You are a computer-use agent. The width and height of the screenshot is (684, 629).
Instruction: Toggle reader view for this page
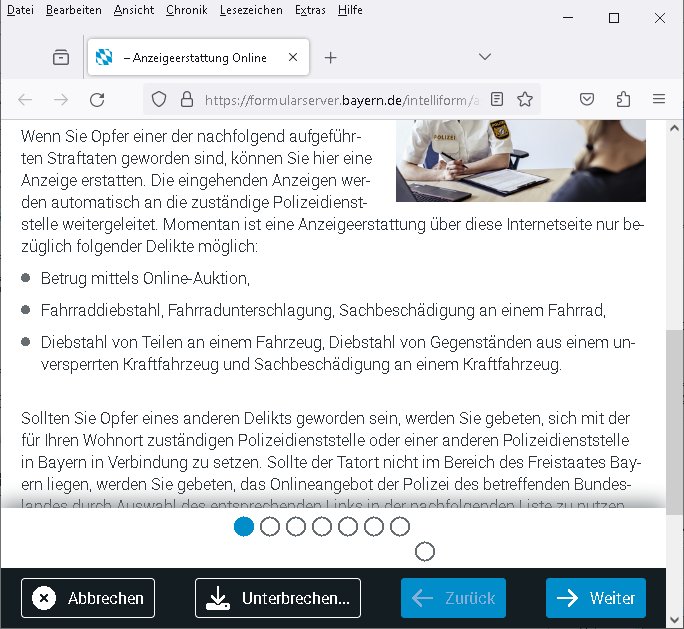click(x=497, y=99)
